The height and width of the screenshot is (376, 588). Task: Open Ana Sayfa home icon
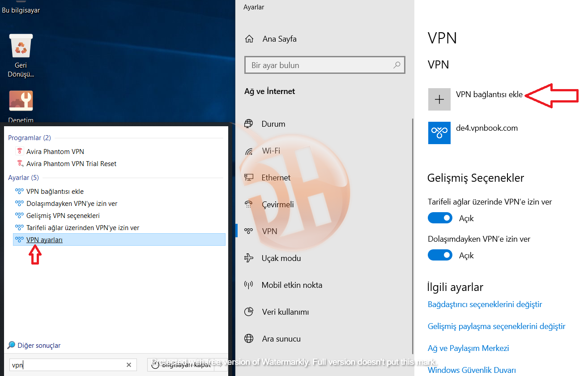[249, 39]
